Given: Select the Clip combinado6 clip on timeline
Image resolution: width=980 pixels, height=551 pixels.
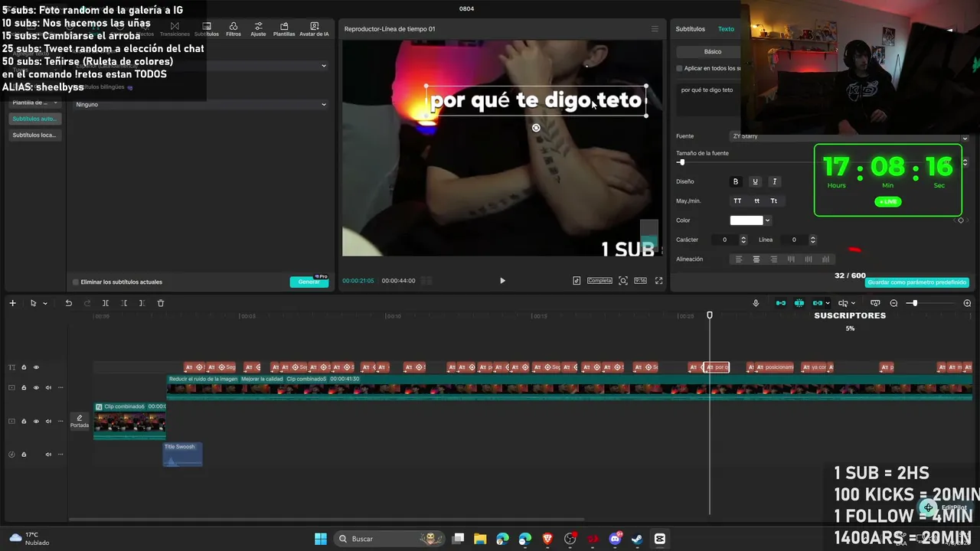Looking at the screenshot, I should 129,421.
